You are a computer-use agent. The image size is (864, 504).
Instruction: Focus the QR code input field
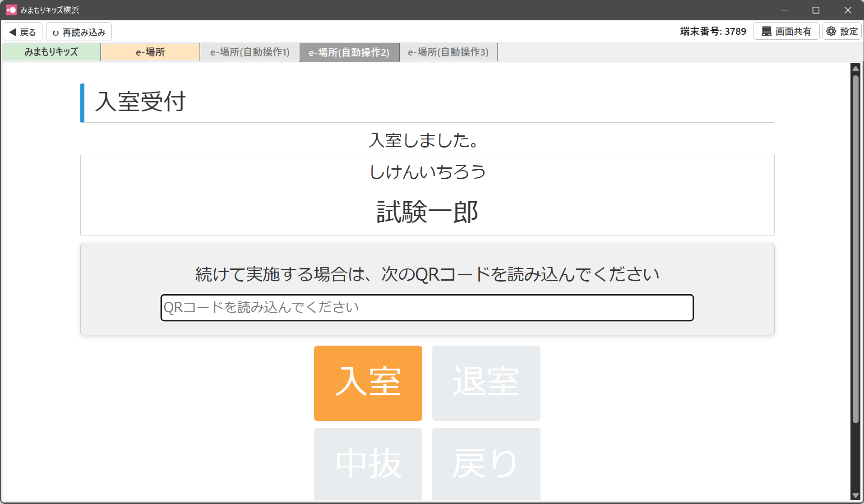pos(427,308)
